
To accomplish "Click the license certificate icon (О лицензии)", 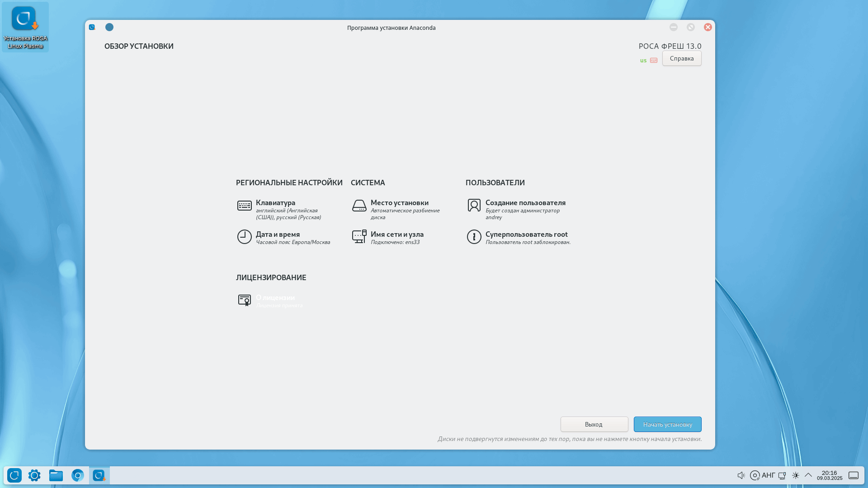I will tap(245, 300).
